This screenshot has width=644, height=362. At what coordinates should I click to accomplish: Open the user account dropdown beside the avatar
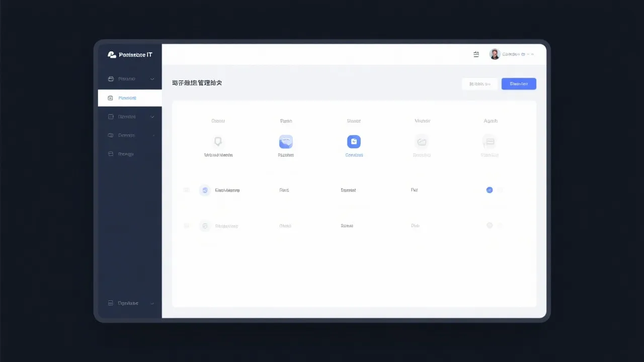click(x=532, y=54)
